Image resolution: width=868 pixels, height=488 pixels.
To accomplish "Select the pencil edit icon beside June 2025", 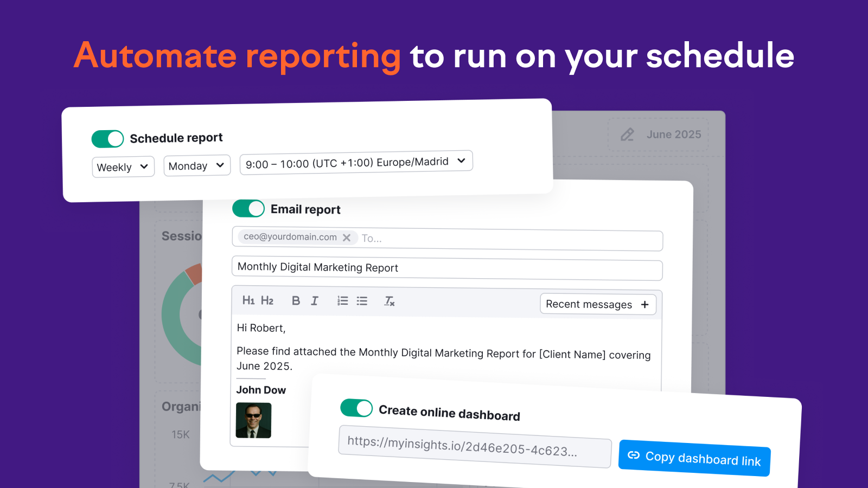I will tap(628, 134).
